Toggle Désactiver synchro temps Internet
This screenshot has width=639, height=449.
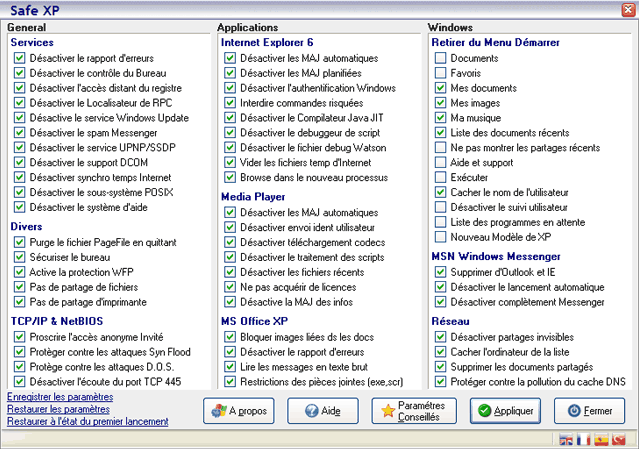coord(19,177)
